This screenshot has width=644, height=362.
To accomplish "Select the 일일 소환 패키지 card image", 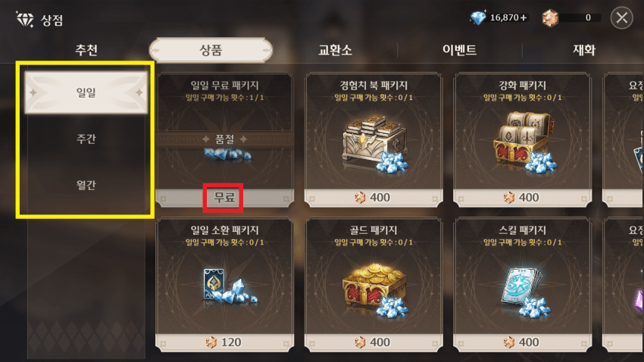I will [x=229, y=286].
